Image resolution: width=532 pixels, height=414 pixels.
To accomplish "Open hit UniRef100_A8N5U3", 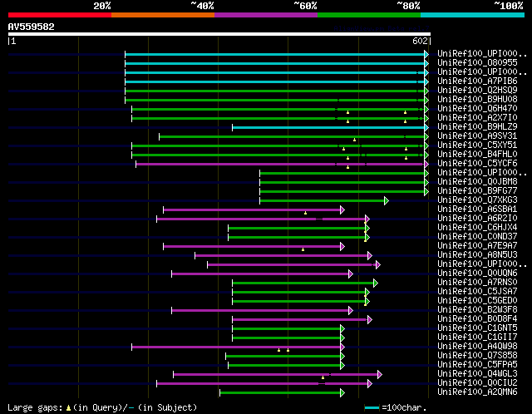I will coord(477,255).
